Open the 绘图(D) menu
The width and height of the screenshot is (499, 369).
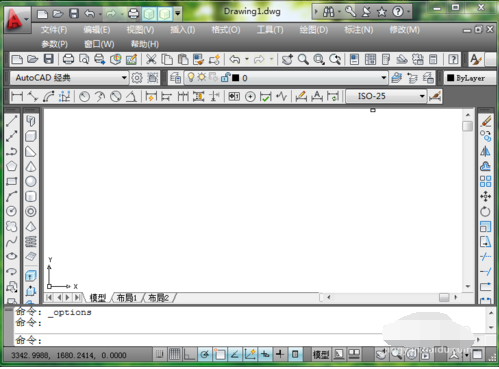314,30
